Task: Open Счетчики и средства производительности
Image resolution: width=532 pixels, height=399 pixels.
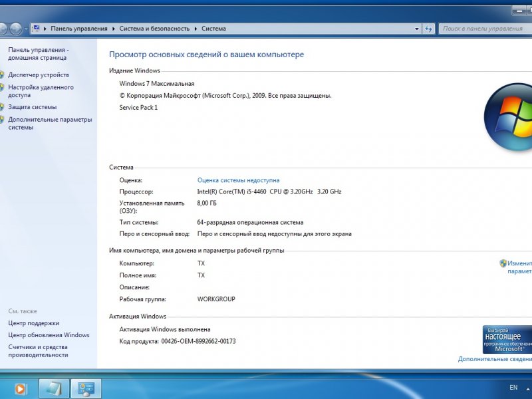Action: click(38, 351)
